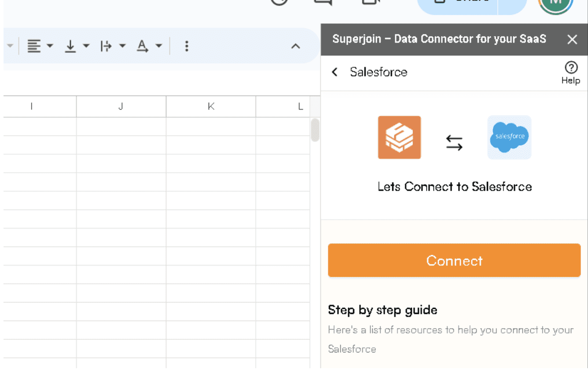Open the text rotation dropdown
The height and width of the screenshot is (377, 588).
coord(150,46)
